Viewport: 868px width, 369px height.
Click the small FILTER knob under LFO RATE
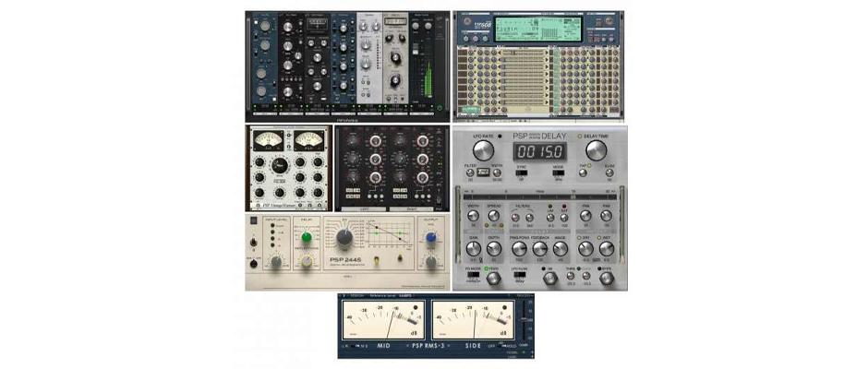[x=470, y=173]
